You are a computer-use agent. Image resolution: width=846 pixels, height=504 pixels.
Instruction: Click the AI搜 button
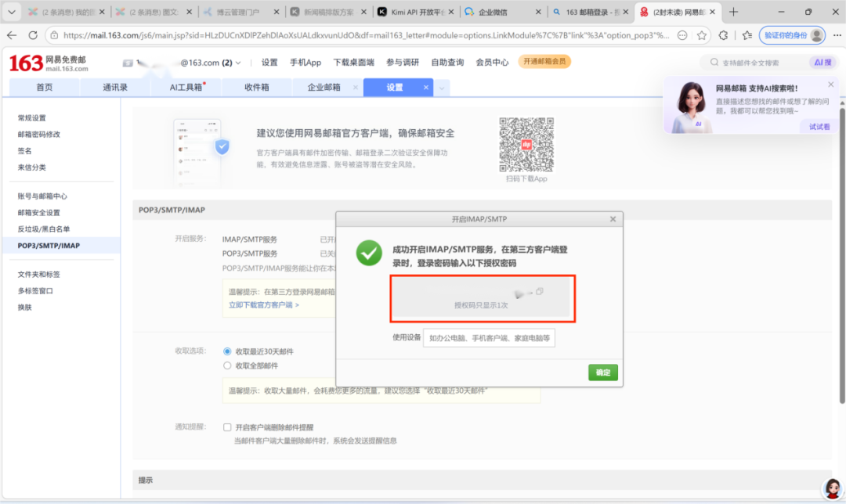822,63
